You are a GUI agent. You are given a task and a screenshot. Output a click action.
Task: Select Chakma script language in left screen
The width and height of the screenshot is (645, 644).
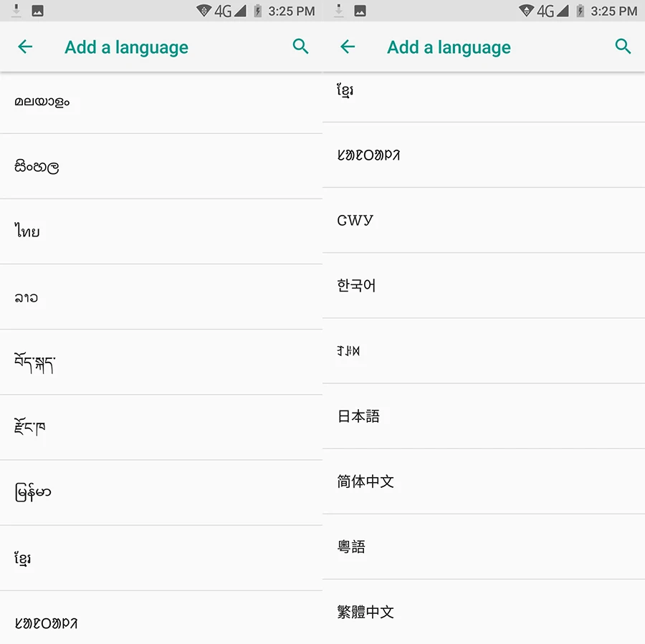(x=161, y=617)
